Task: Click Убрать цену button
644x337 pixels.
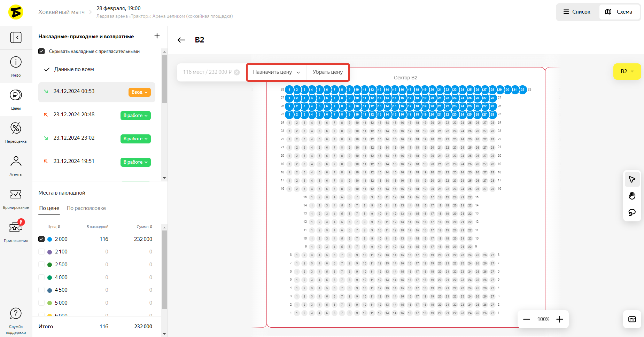Action: pyautogui.click(x=327, y=72)
